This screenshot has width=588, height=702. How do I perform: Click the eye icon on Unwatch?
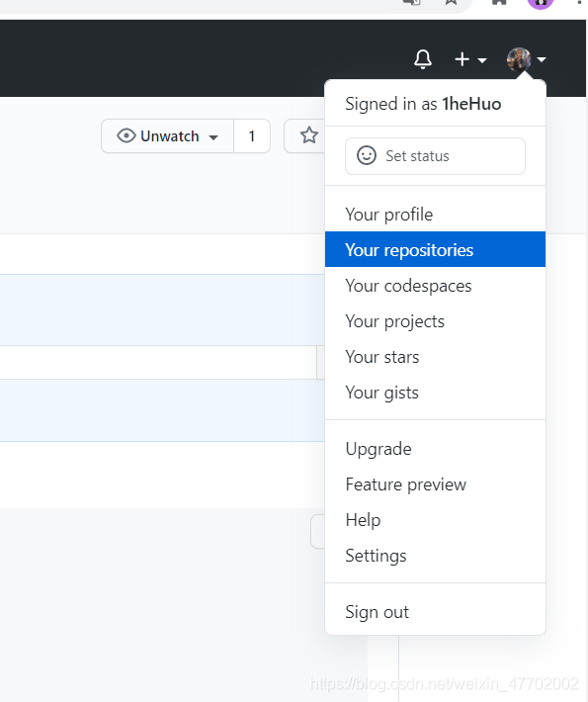(x=126, y=135)
